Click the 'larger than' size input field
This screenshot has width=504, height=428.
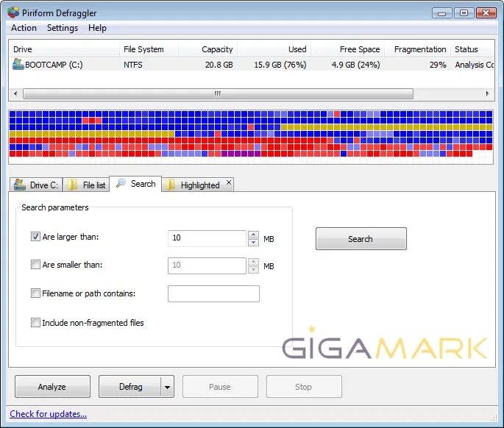tap(207, 238)
